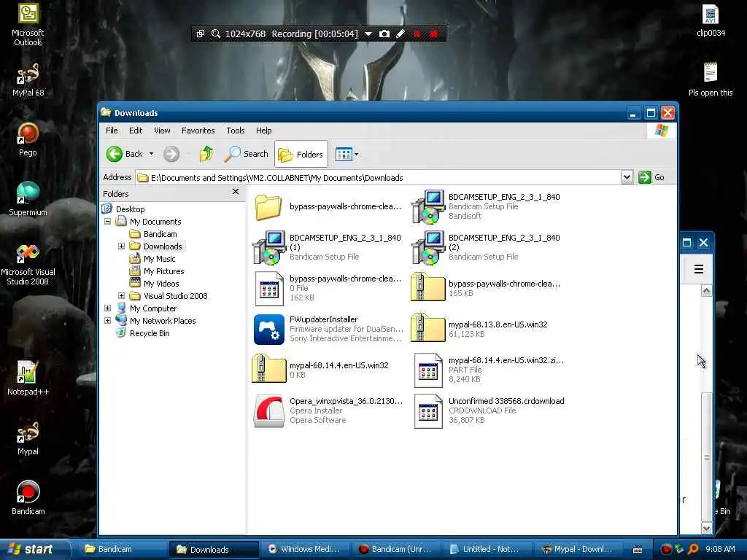
Task: Select 'Pls open this' text file
Action: tap(711, 80)
